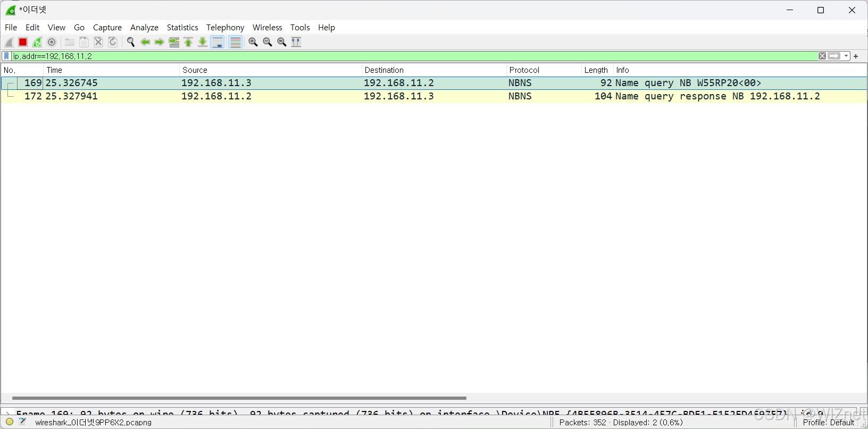
Task: Start capturing packets with the shark fin icon
Action: (x=9, y=42)
